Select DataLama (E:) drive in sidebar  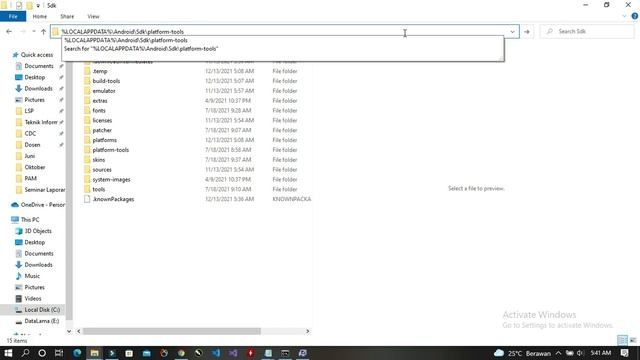point(42,321)
